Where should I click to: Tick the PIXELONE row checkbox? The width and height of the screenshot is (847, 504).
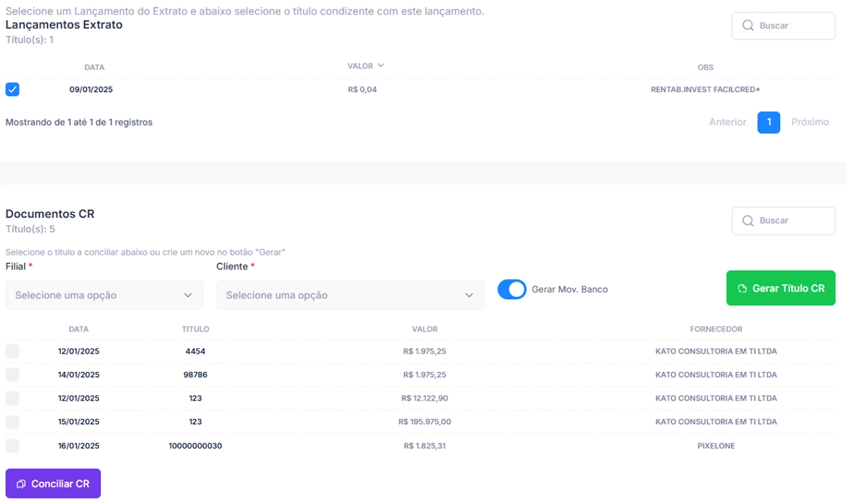[x=13, y=446]
